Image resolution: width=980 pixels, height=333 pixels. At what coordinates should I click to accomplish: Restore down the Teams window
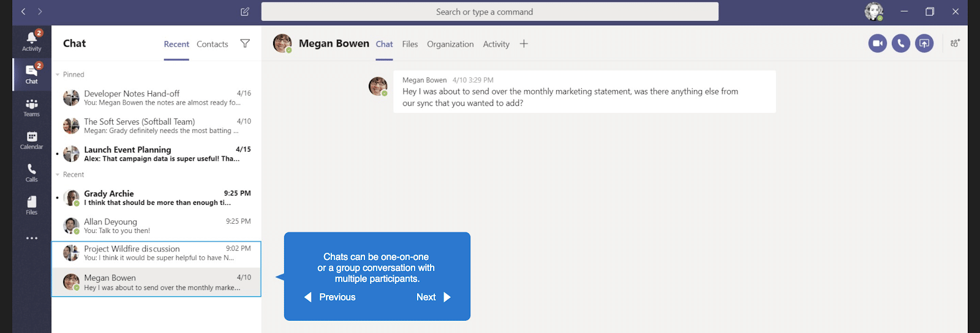[x=930, y=12]
